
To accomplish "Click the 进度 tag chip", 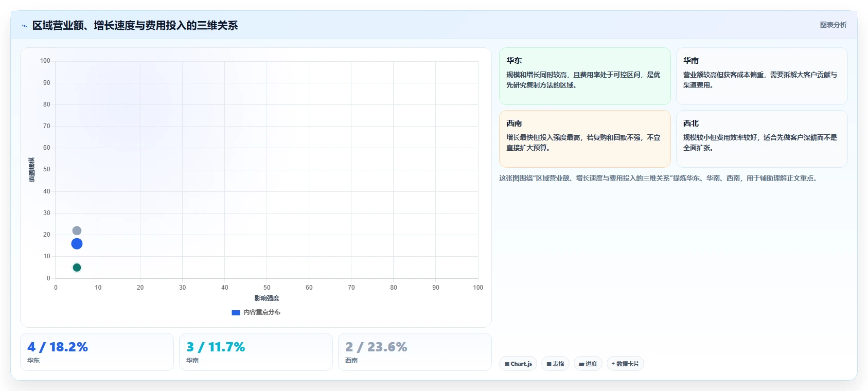I will point(588,364).
